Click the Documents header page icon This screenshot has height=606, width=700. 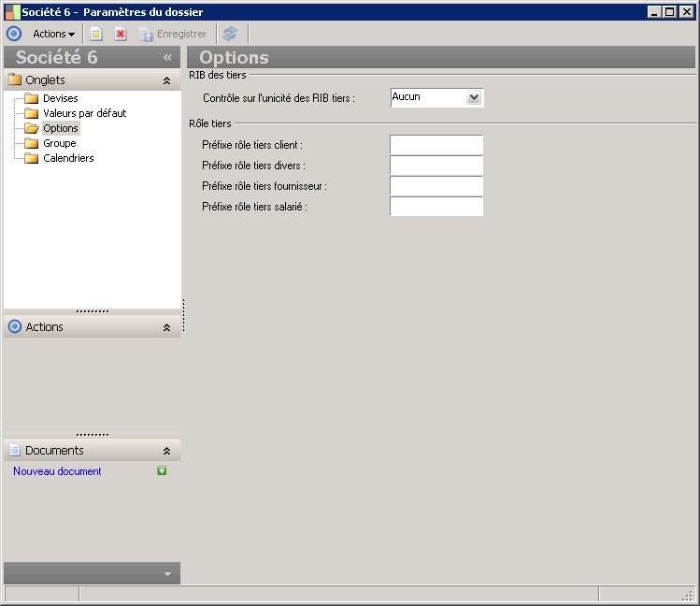coord(15,450)
